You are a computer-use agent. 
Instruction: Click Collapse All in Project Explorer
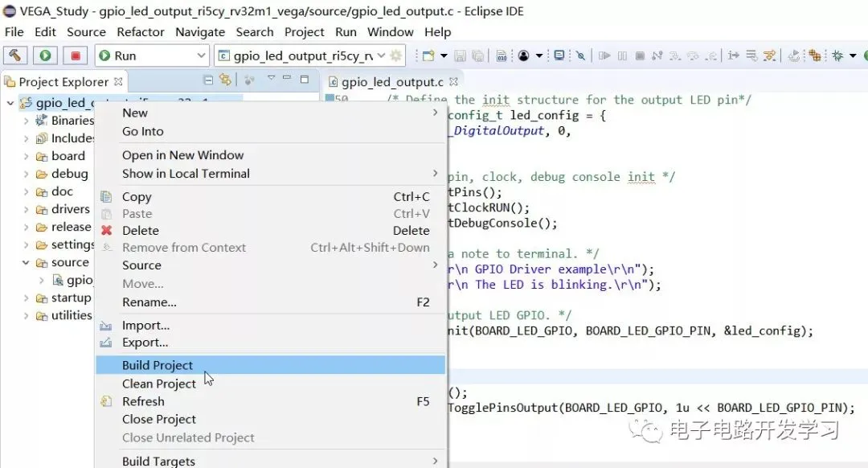(208, 80)
